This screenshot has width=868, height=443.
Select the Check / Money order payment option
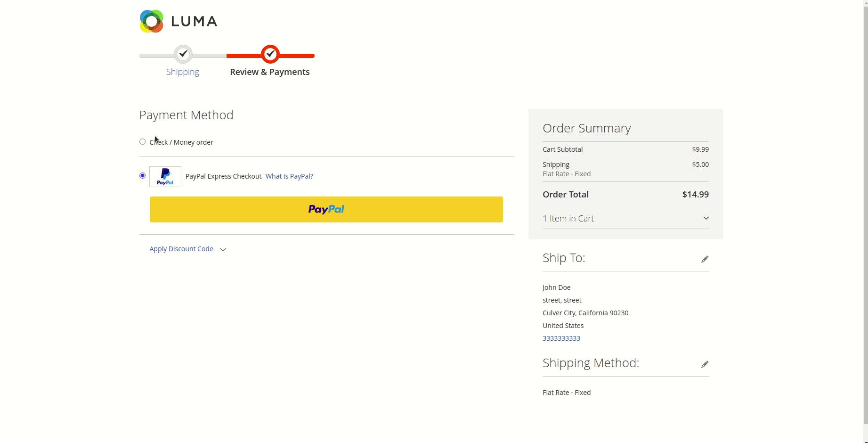(142, 142)
